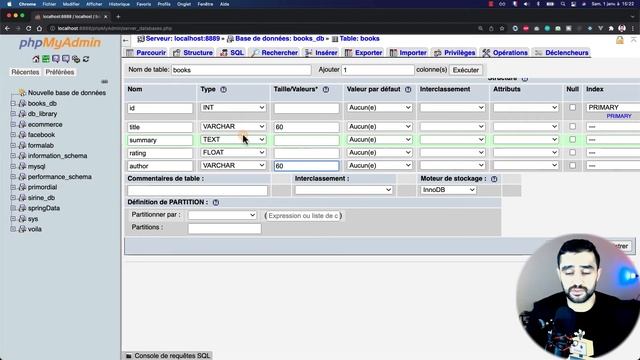The width and height of the screenshot is (640, 360).
Task: Toggle Null checkbox for id column
Action: tap(572, 107)
